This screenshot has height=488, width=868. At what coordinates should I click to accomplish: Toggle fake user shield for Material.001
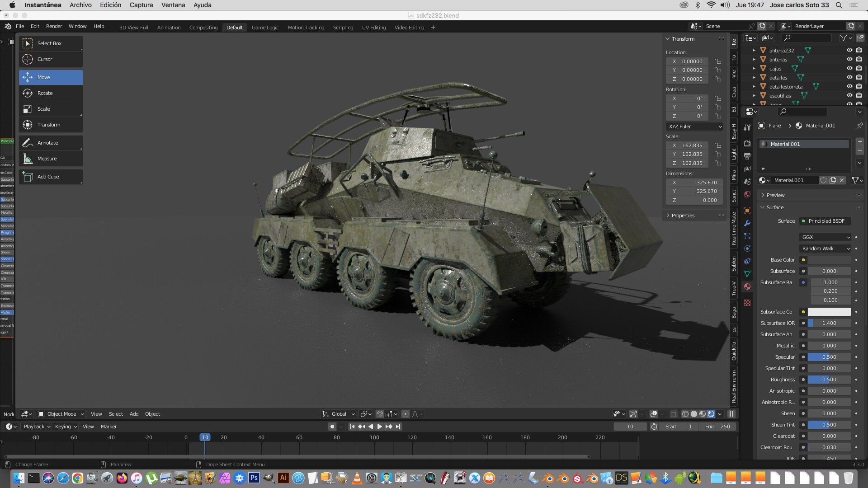824,180
